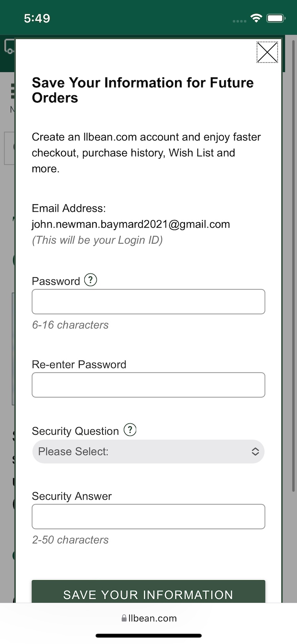Tap the cellular signal dots indicator
Image resolution: width=297 pixels, height=644 pixels.
[239, 21]
